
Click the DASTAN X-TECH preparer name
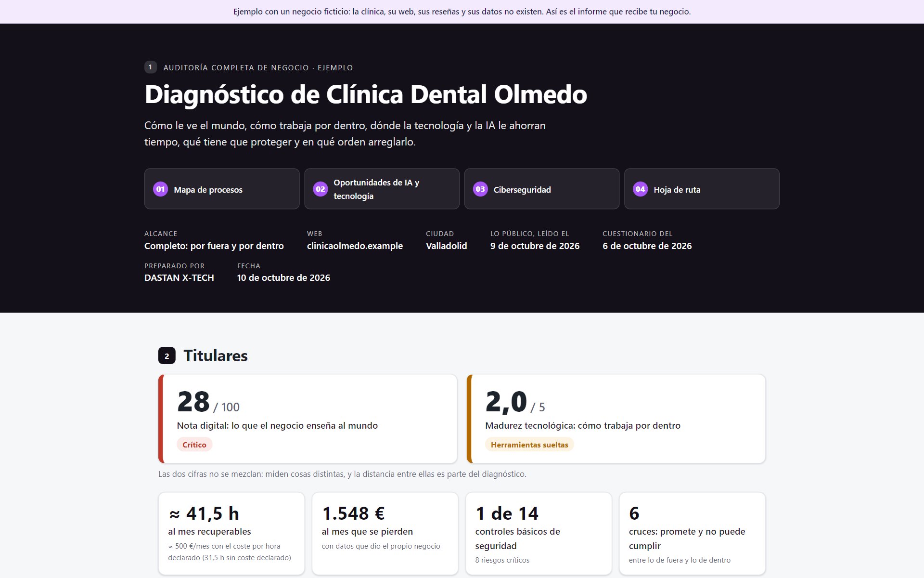(179, 277)
